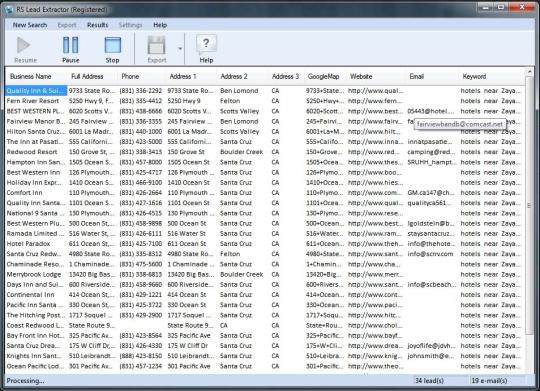
Task: Select the Fairview Manor B... row
Action: pyautogui.click(x=265, y=121)
